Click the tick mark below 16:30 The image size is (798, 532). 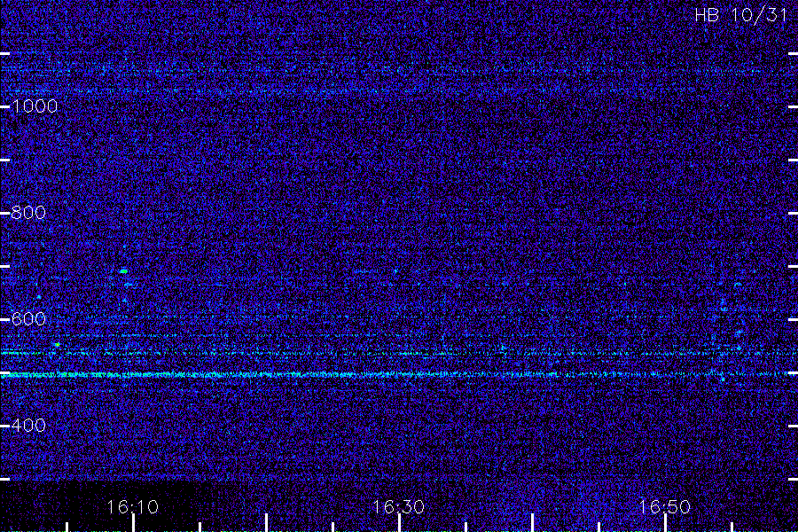tap(400, 523)
